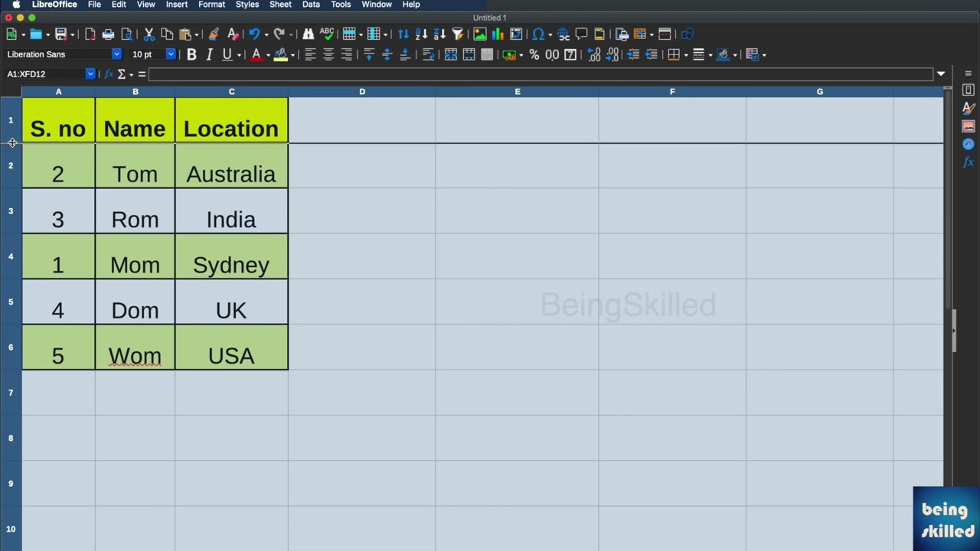Click the Print icon

(108, 34)
